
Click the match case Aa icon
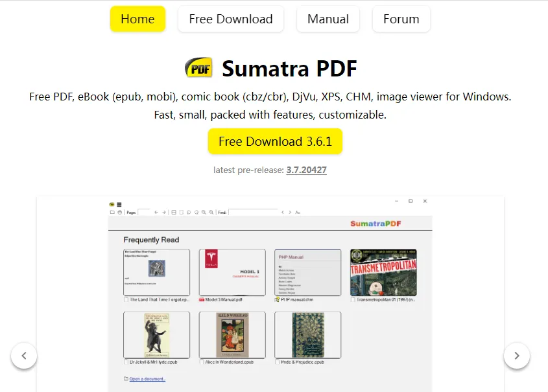[x=298, y=213]
